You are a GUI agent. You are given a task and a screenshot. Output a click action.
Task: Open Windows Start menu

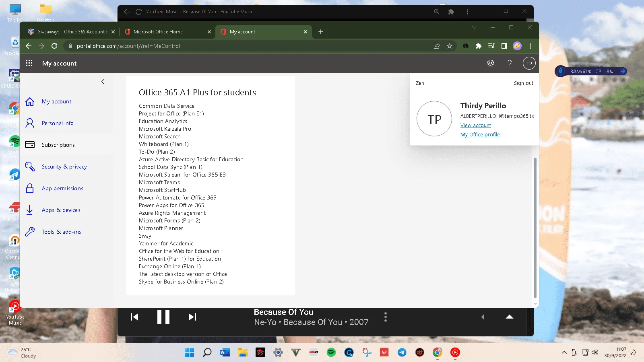pos(189,353)
